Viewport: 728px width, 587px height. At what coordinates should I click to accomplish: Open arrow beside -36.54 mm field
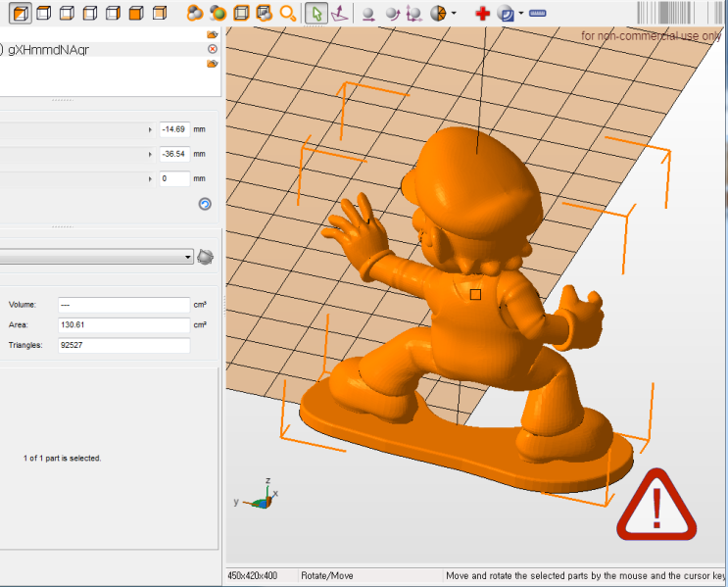click(150, 154)
